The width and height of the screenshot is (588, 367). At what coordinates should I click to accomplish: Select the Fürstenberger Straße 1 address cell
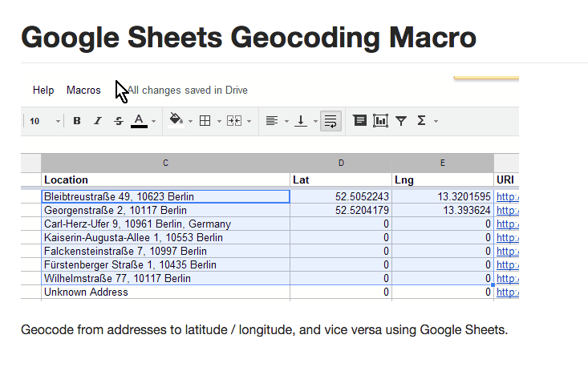165,264
